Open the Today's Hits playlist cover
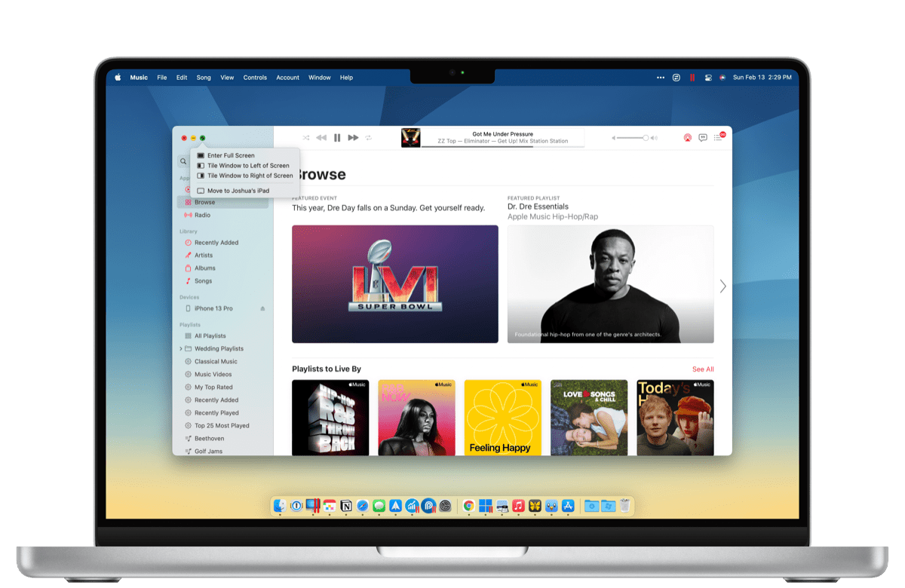 click(675, 418)
